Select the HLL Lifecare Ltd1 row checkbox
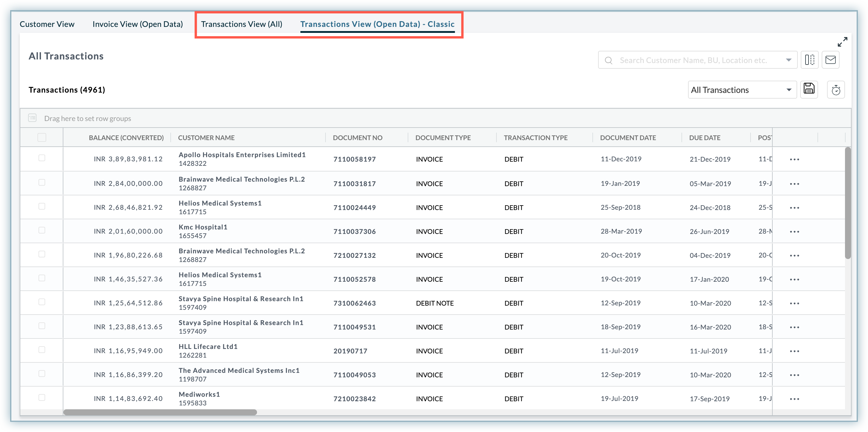Viewport: 868px width, 432px height. point(42,350)
